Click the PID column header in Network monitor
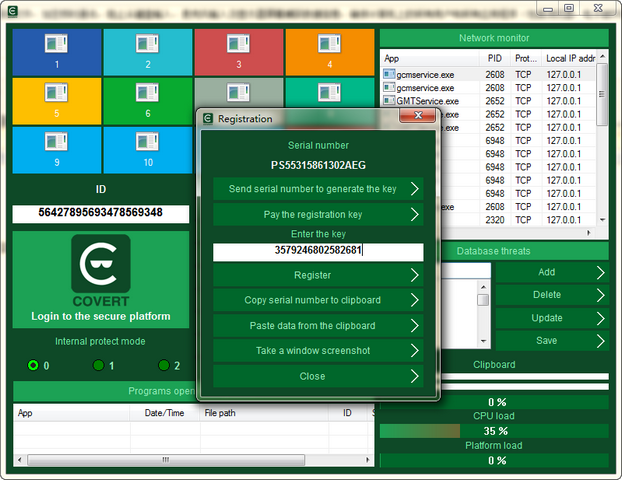 pyautogui.click(x=495, y=59)
